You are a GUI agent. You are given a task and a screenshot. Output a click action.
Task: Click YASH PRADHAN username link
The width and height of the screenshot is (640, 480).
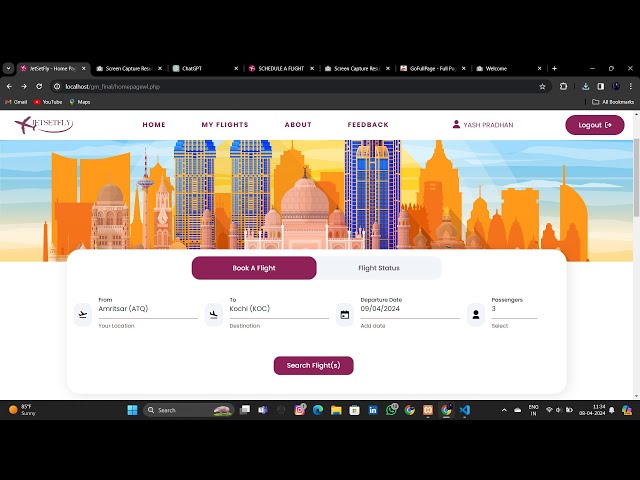coord(488,125)
